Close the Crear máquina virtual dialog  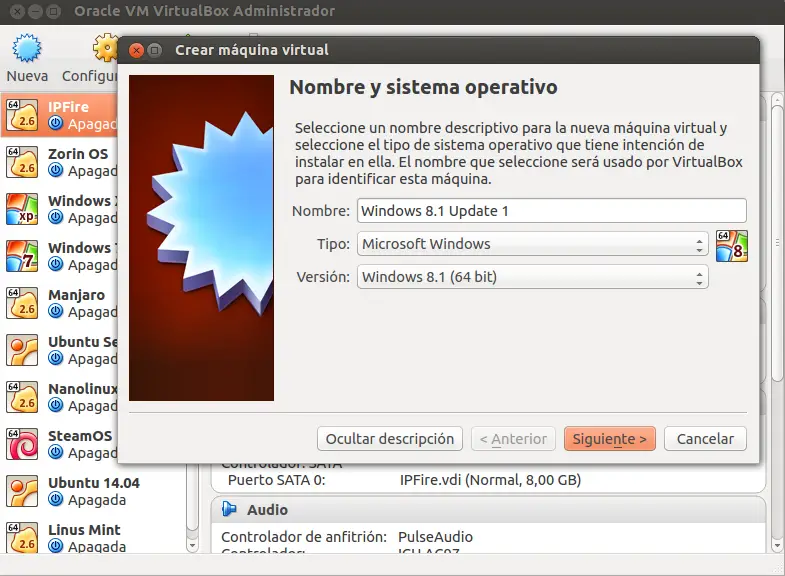point(136,50)
